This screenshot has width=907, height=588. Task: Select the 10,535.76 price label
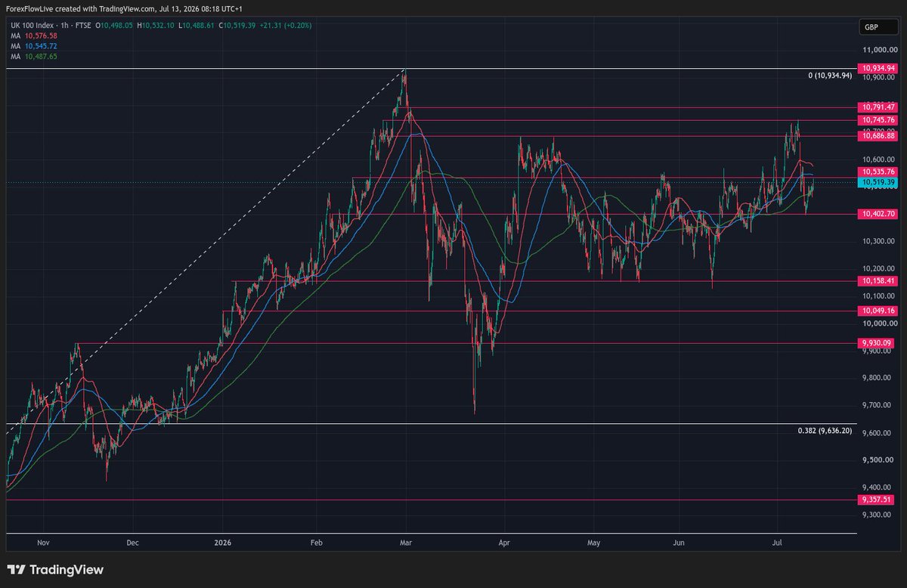point(877,172)
